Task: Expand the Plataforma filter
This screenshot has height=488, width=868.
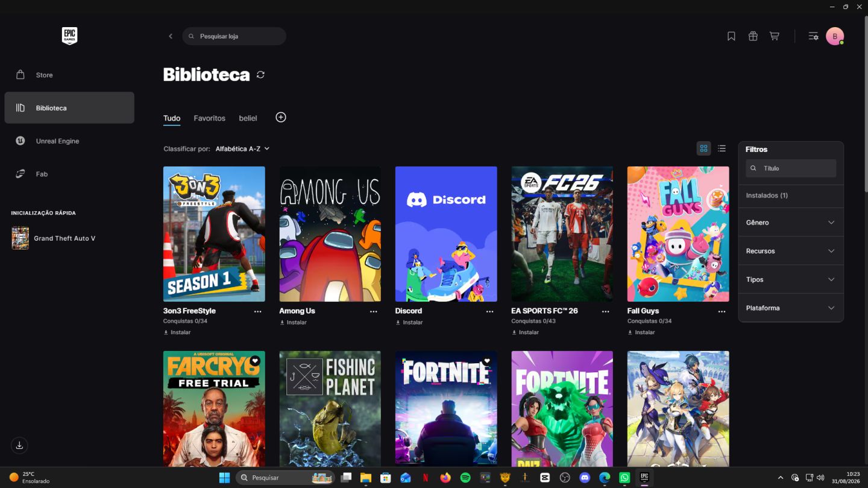Action: click(791, 308)
